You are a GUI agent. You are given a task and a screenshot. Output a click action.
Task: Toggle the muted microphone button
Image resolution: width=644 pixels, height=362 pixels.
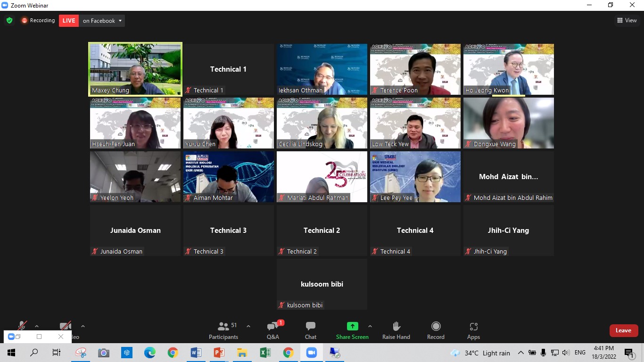pyautogui.click(x=22, y=326)
